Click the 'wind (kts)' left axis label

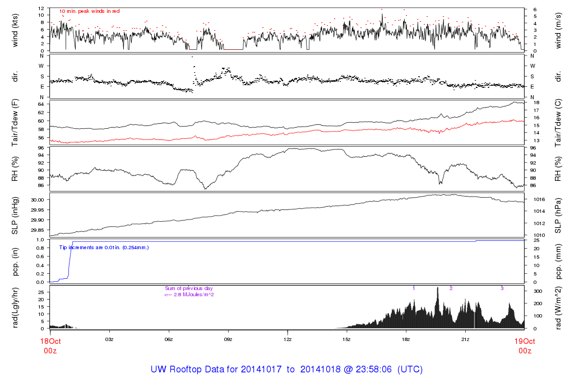(x=15, y=29)
